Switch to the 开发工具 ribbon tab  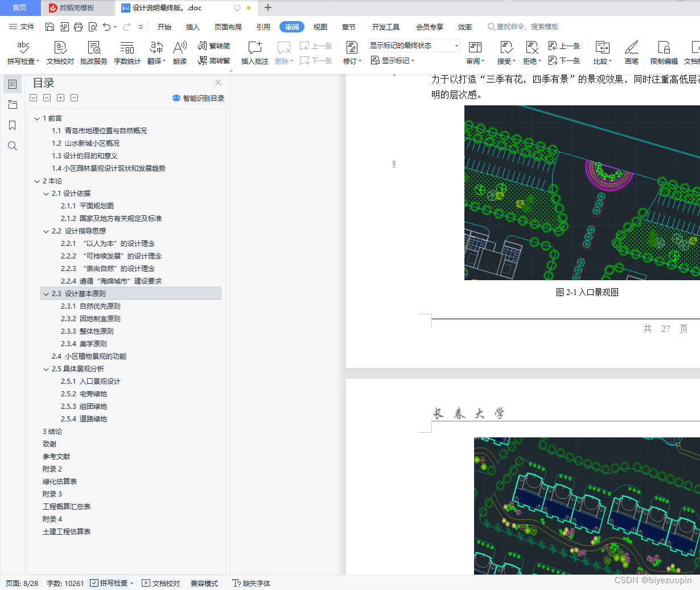coord(386,27)
